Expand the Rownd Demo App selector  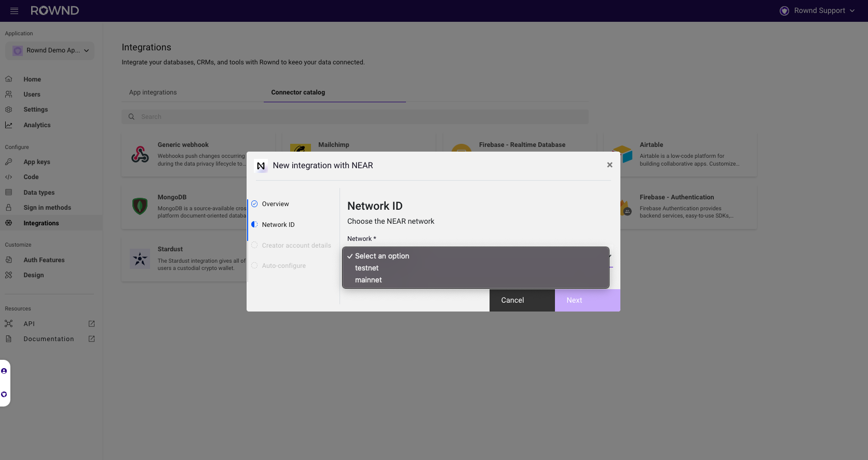(x=50, y=50)
